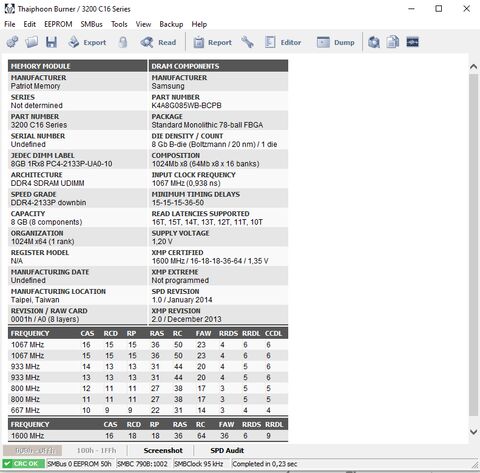Screen dimensions: 480x473
Task: Click the SMBClock 95 kHz status entry
Action: pyautogui.click(x=199, y=464)
